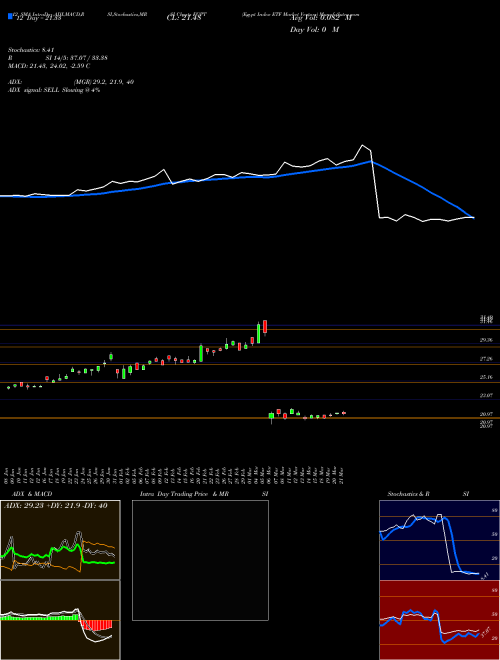
Task: Click the Intra Day Trading Price & MR title
Action: pos(185,494)
